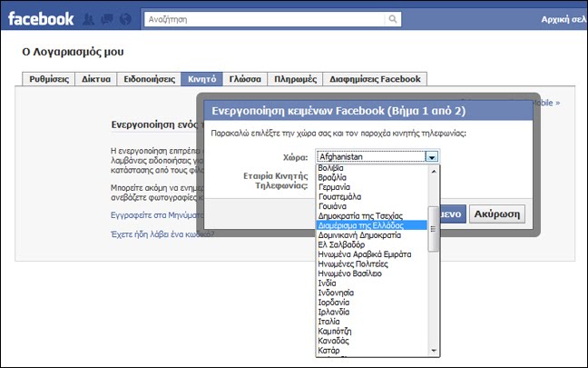
Task: Open the Διαφημίσεις Facebook tab
Action: click(x=375, y=79)
